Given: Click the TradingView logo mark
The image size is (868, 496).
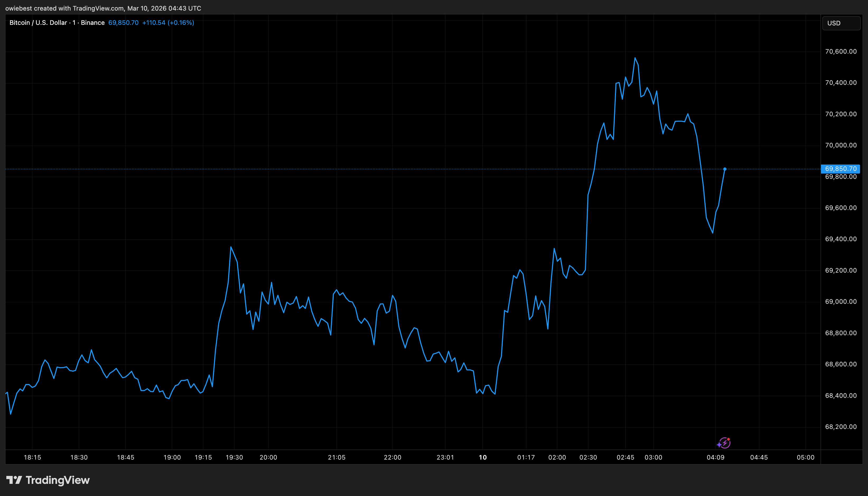Looking at the screenshot, I should tap(14, 480).
